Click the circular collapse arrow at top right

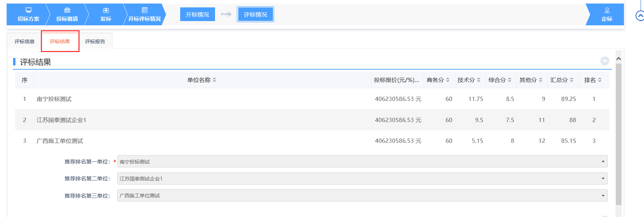[640, 16]
